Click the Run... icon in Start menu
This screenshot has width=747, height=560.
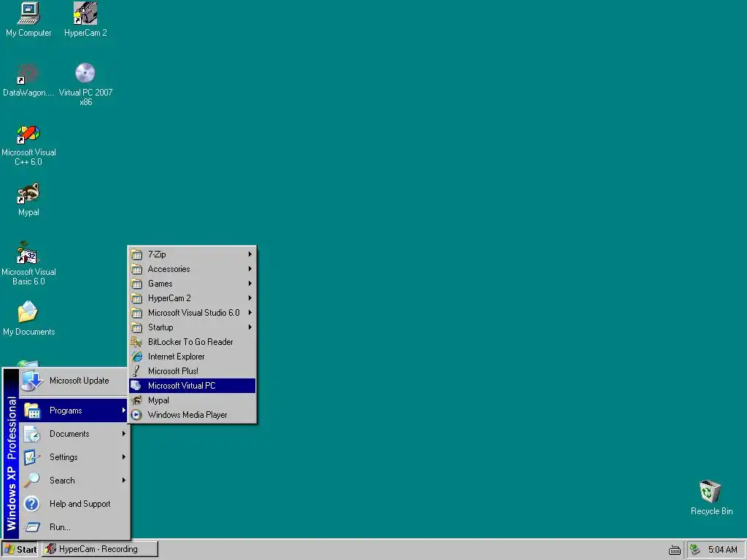[32, 526]
